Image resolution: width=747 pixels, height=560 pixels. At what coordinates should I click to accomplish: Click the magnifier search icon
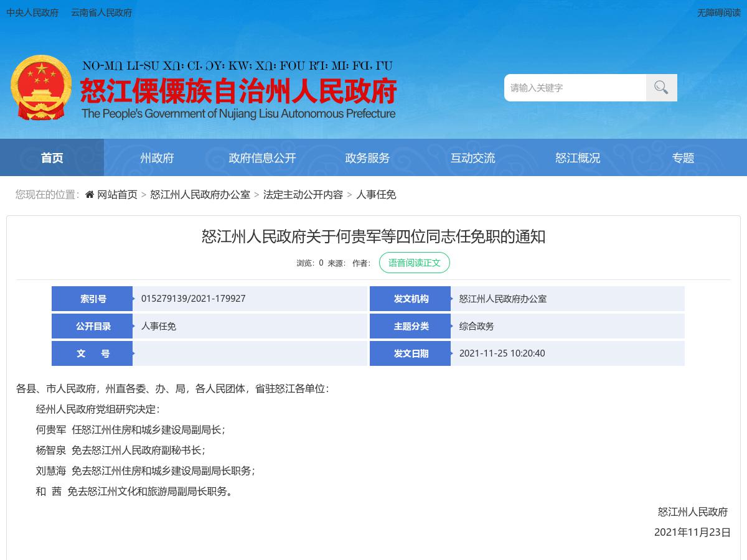click(660, 87)
